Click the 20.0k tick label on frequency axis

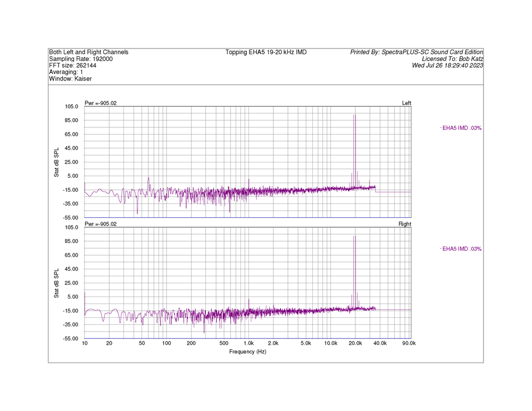[355, 344]
